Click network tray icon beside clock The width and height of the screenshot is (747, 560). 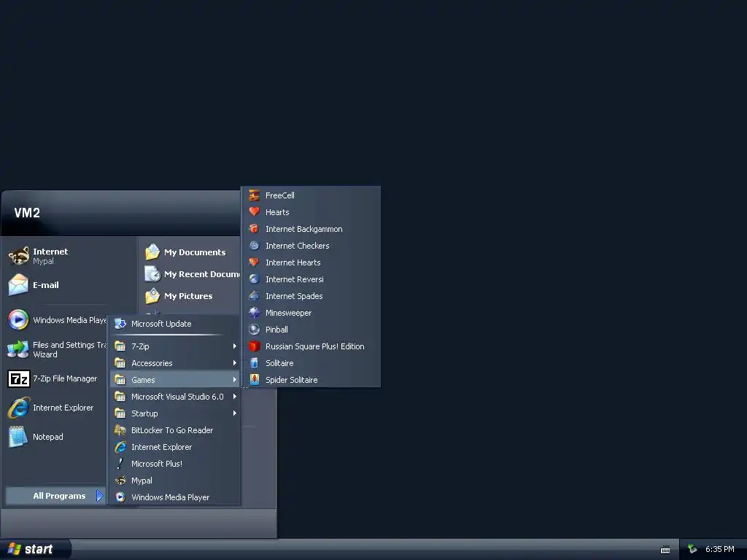[x=692, y=549]
